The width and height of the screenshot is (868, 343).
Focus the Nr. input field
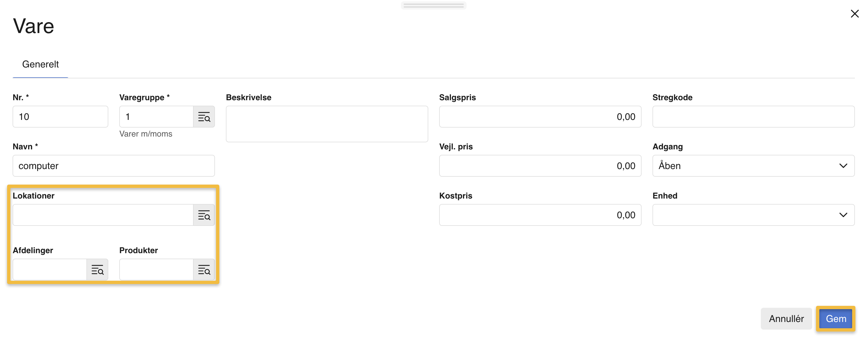click(x=60, y=117)
